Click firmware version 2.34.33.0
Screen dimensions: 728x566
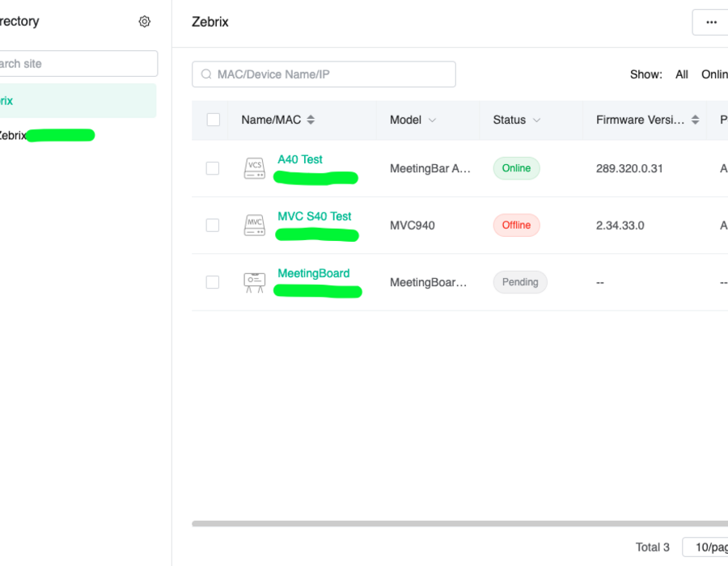pos(620,226)
